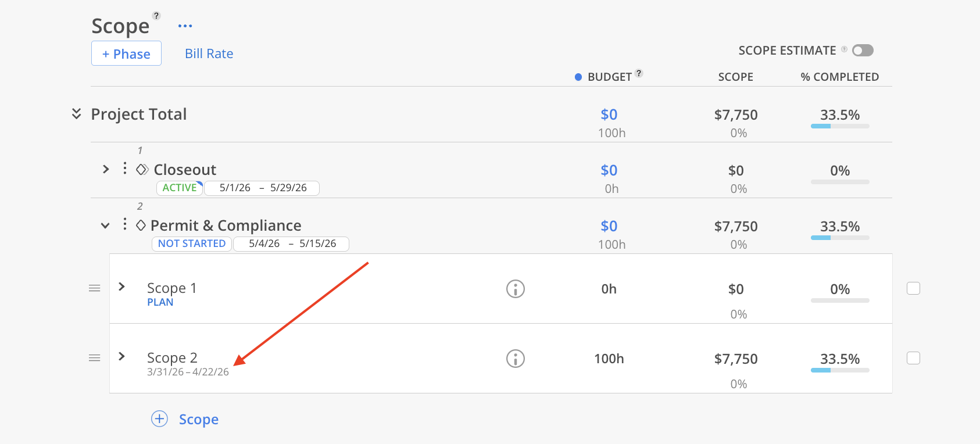Collapse all under Project Total
The height and width of the screenshot is (444, 980).
[76, 114]
